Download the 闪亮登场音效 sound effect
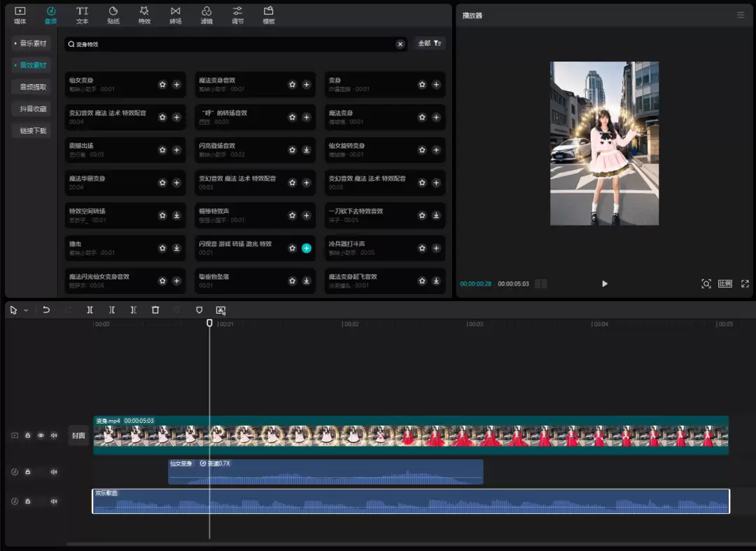 [x=307, y=150]
